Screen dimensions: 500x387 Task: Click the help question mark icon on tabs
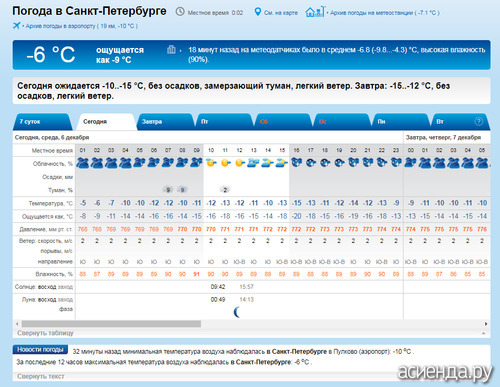click(x=479, y=121)
